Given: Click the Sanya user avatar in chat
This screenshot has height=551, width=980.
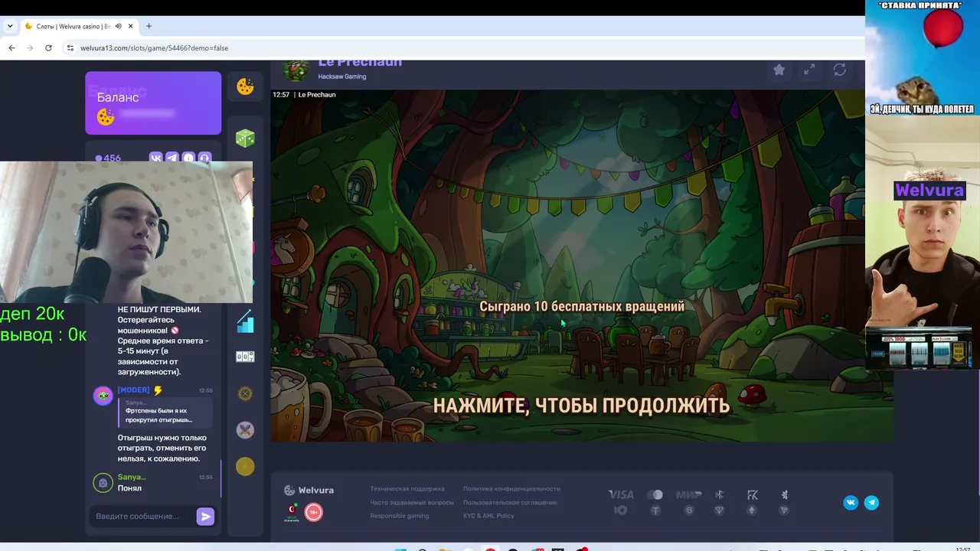Looking at the screenshot, I should click(x=103, y=483).
